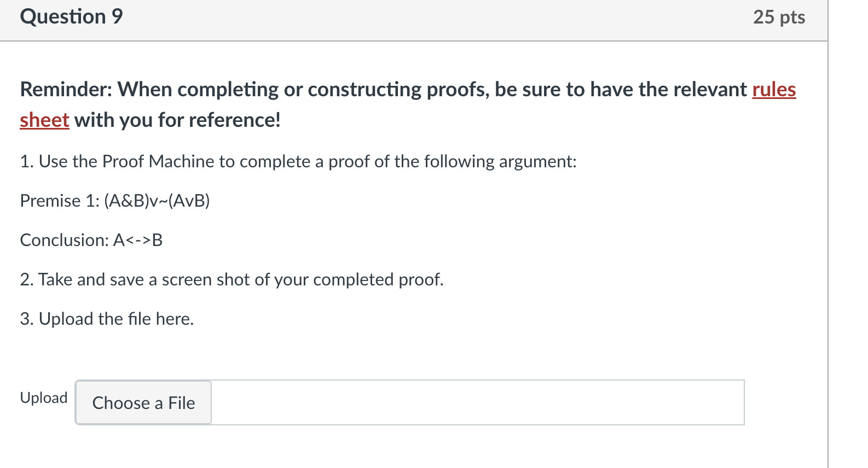The width and height of the screenshot is (868, 468).
Task: Click the Choose a File button
Action: pos(143,403)
